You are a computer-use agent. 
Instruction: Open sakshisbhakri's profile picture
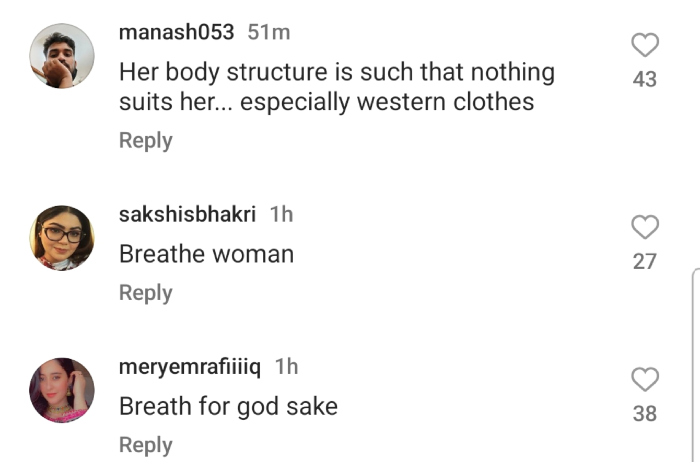(62, 238)
